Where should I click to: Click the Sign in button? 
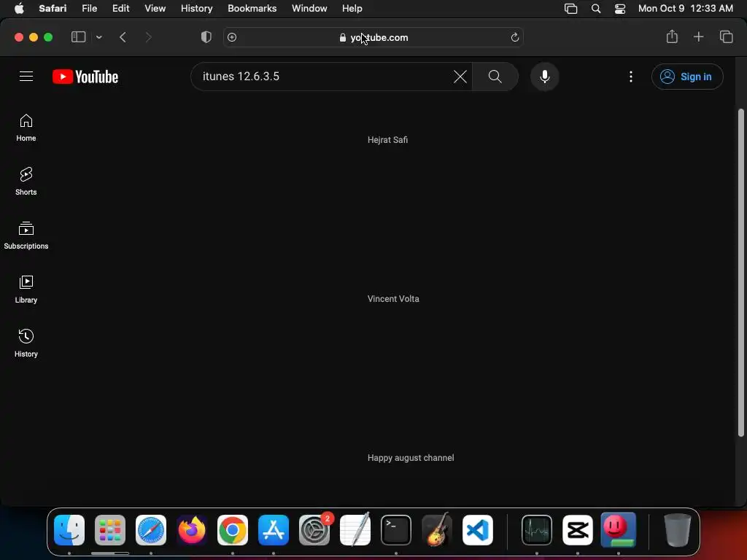[687, 77]
